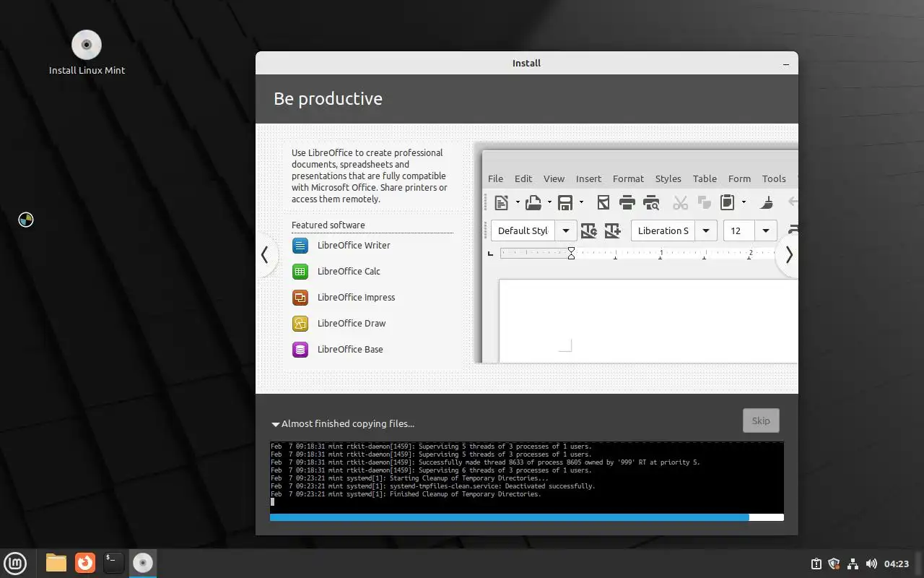
Task: Open the Install Linux Mint desktop icon
Action: pyautogui.click(x=87, y=53)
